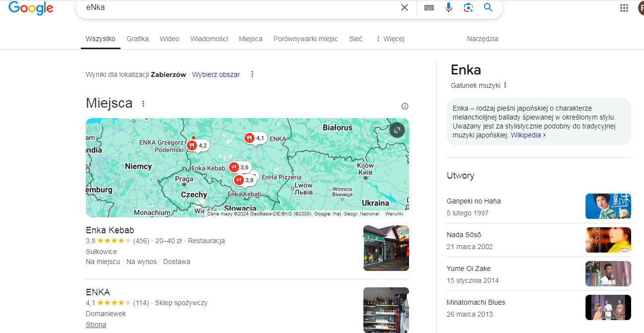Switch to the Wszystko tab

pyautogui.click(x=101, y=39)
